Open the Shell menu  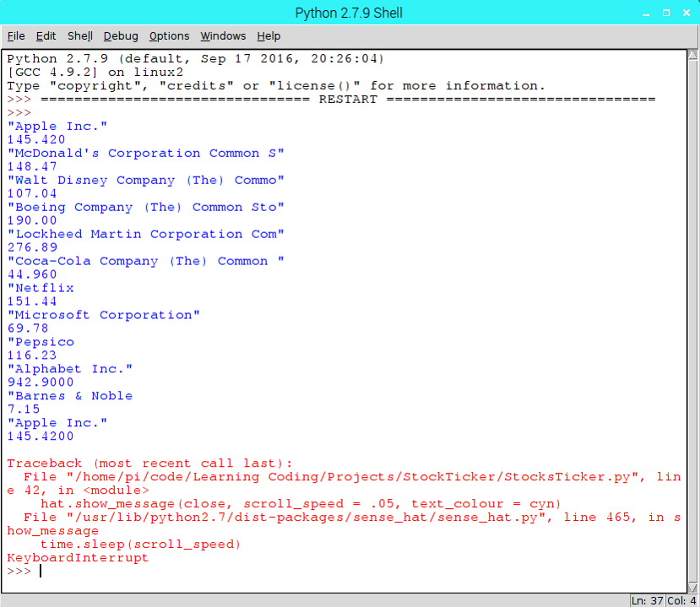tap(80, 36)
